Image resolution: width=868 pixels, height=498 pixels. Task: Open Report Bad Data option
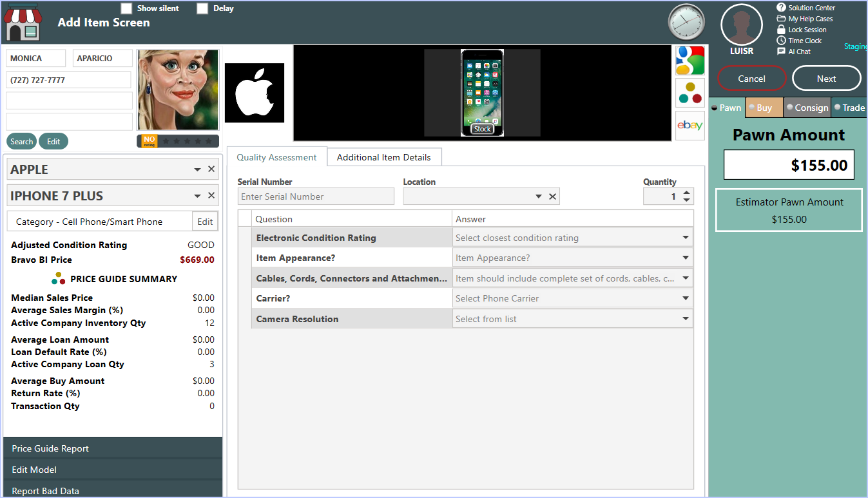click(113, 490)
